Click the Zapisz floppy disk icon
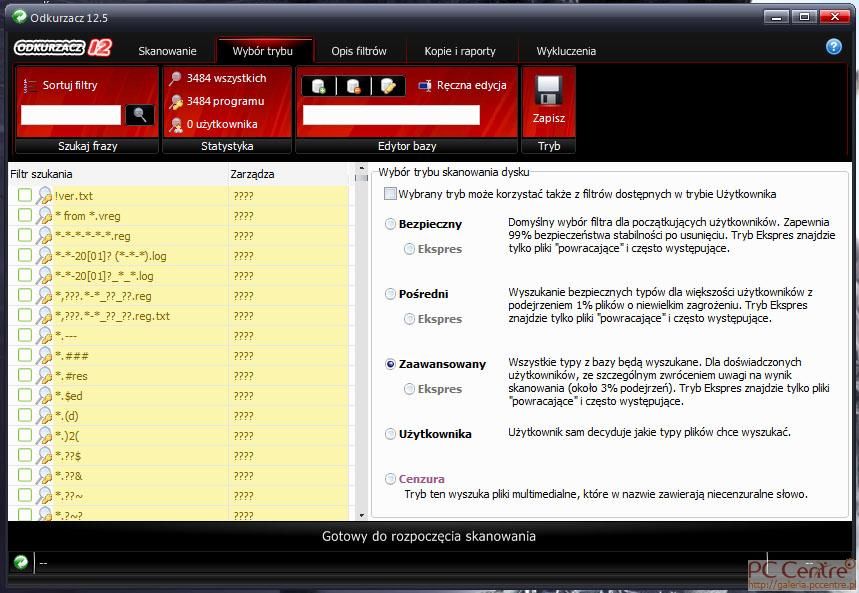This screenshot has height=593, width=859. coord(548,92)
